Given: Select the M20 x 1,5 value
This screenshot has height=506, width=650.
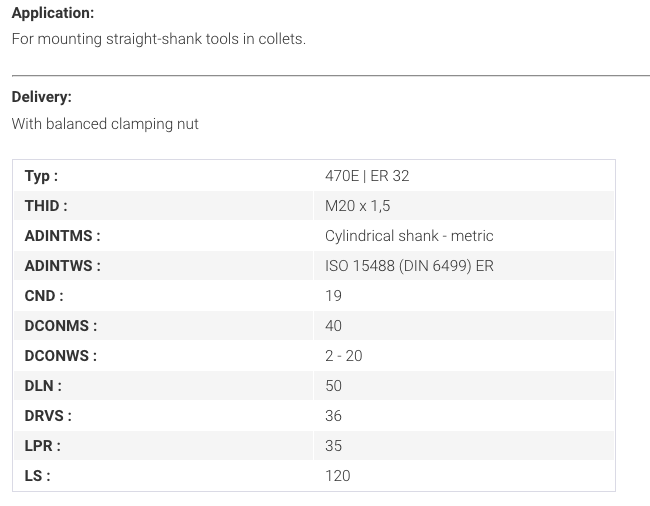Looking at the screenshot, I should pyautogui.click(x=357, y=206).
